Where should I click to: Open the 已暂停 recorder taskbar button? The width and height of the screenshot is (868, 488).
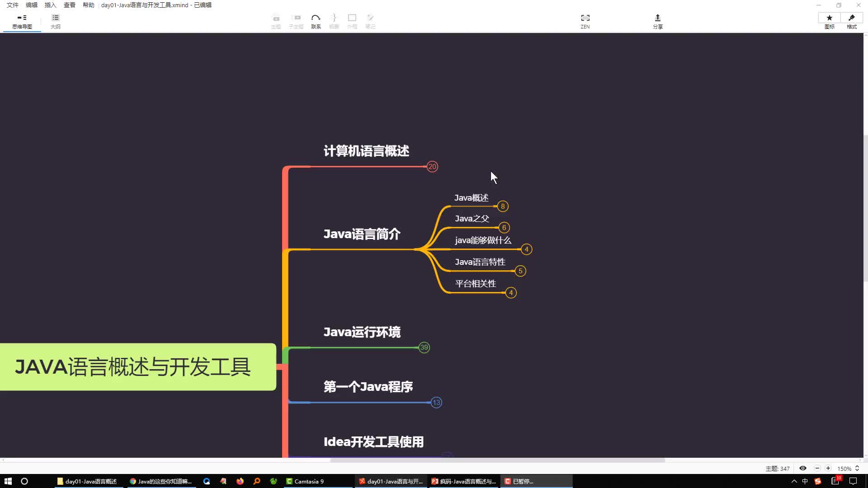coord(537,481)
